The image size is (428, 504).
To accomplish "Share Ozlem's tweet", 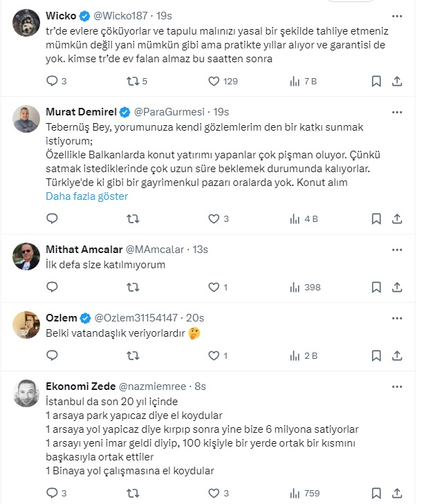I will point(397,356).
